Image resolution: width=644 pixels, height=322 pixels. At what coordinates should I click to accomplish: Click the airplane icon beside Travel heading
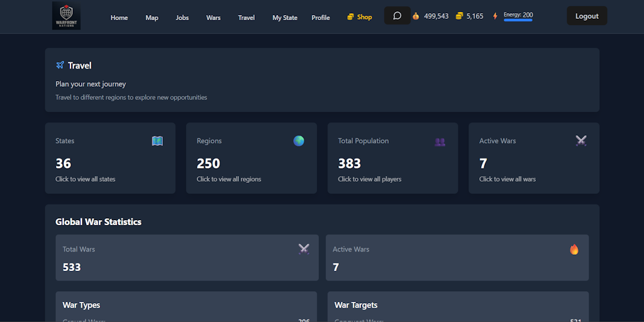(60, 65)
